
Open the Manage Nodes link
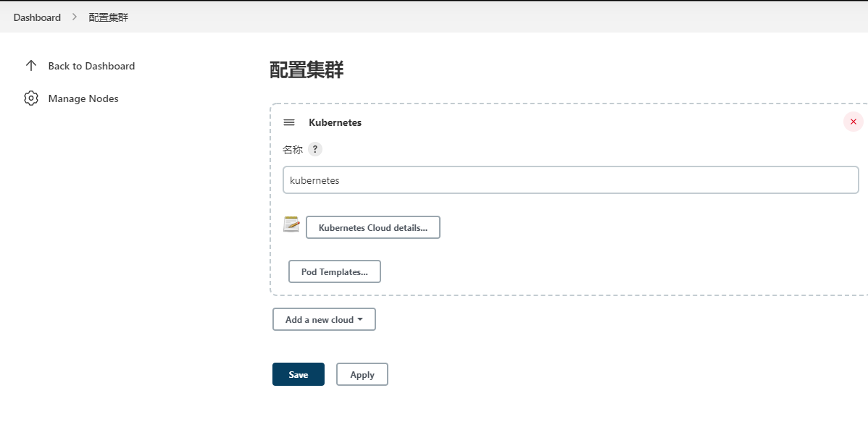[x=83, y=98]
